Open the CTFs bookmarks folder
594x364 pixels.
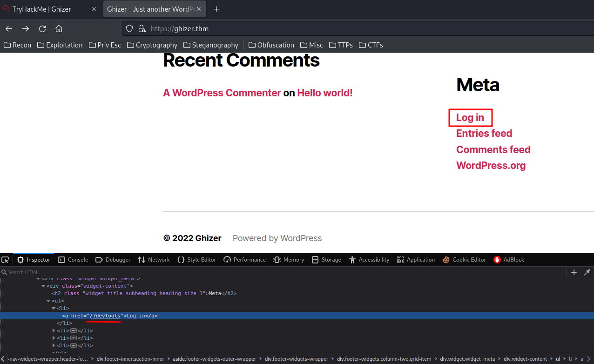click(x=371, y=45)
